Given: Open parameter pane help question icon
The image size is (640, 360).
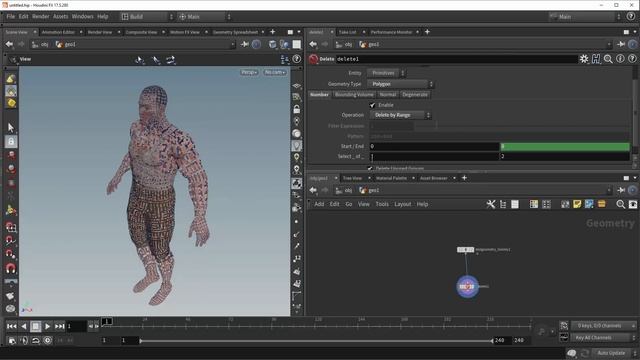Looking at the screenshot, I should [x=632, y=59].
